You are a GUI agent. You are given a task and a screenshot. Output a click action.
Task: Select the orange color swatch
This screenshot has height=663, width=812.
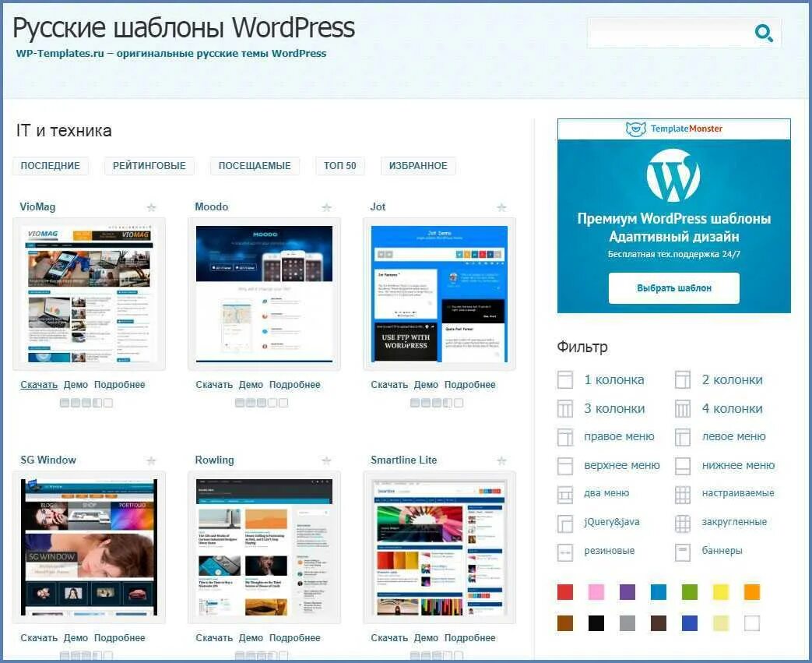(751, 592)
